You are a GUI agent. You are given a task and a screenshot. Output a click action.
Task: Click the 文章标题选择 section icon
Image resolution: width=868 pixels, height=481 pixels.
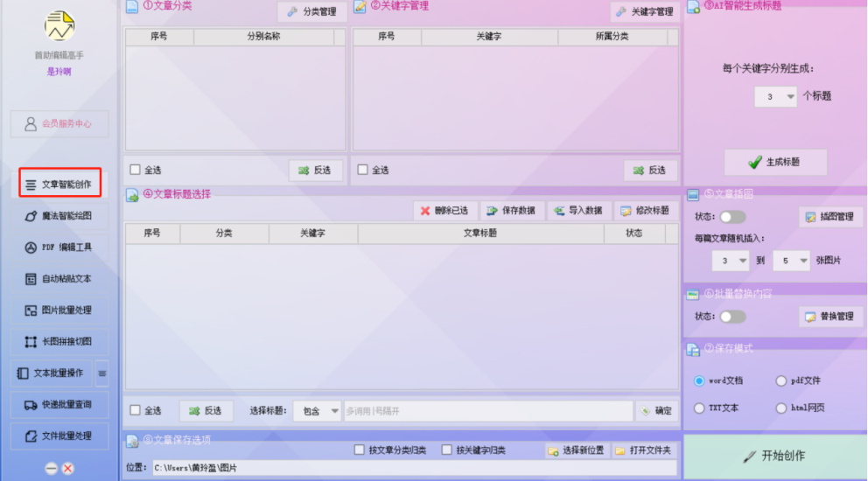coord(132,195)
